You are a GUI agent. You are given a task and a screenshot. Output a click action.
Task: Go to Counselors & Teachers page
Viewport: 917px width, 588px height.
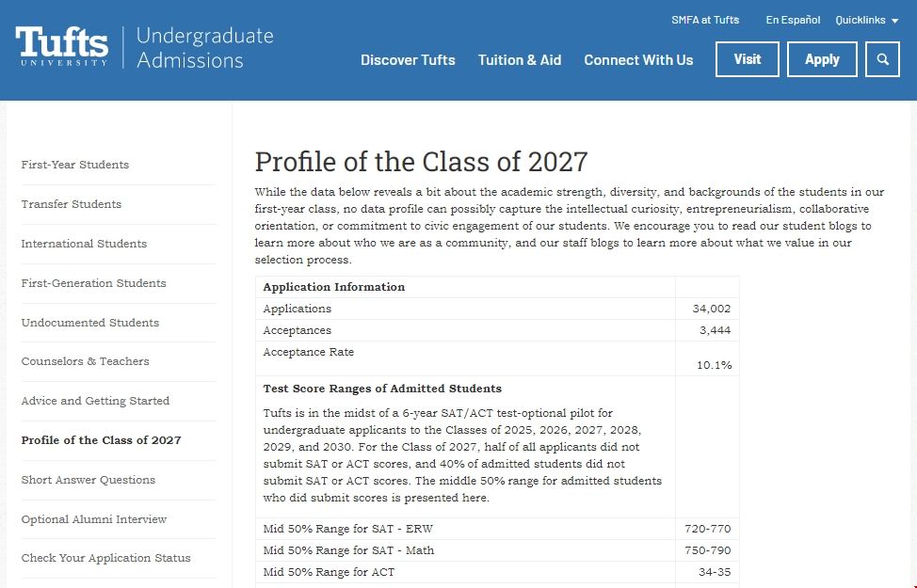pos(85,361)
